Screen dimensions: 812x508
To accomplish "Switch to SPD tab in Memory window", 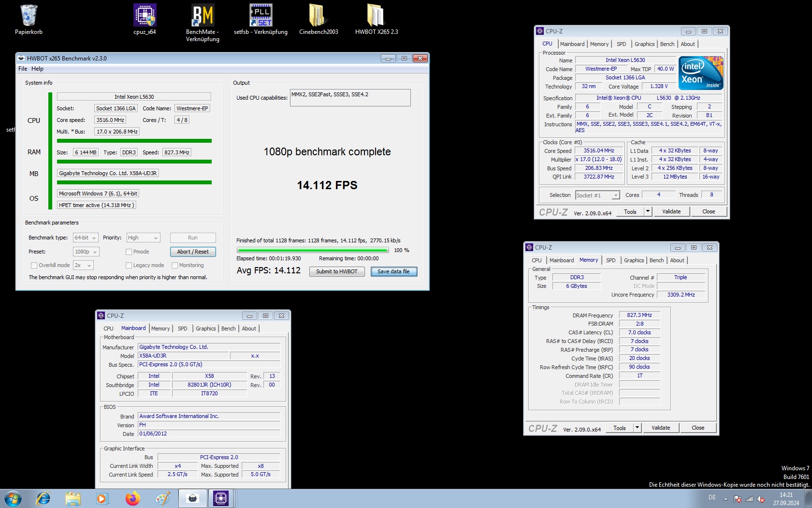I will point(611,260).
